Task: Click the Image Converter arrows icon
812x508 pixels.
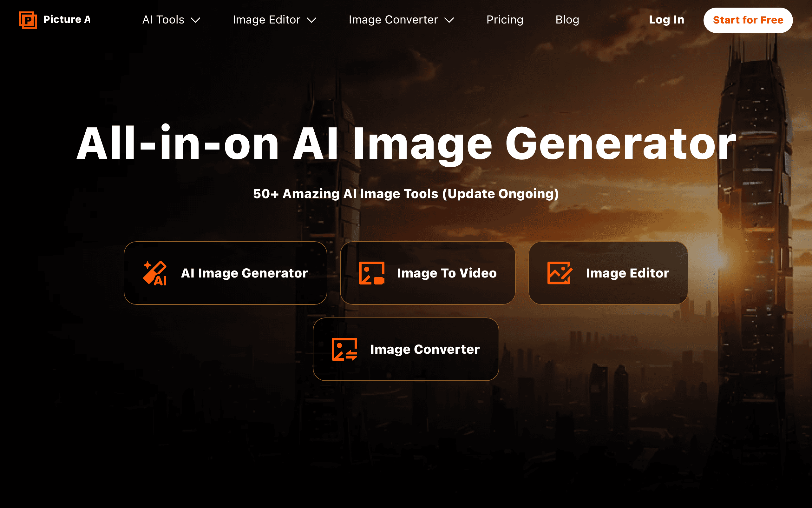Action: click(344, 350)
